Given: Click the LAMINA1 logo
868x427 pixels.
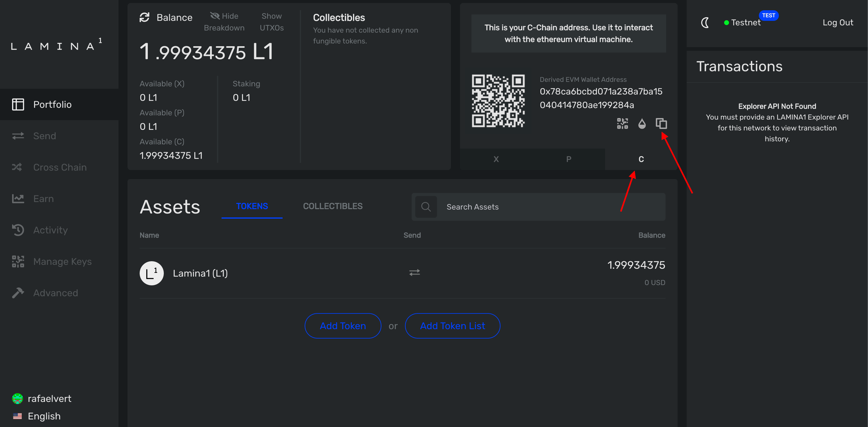Looking at the screenshot, I should pyautogui.click(x=57, y=45).
